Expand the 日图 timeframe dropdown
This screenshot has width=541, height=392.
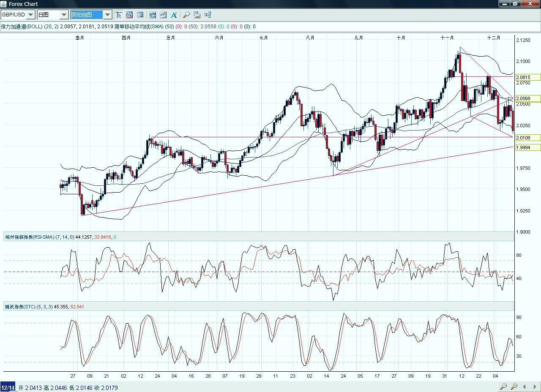(x=64, y=15)
